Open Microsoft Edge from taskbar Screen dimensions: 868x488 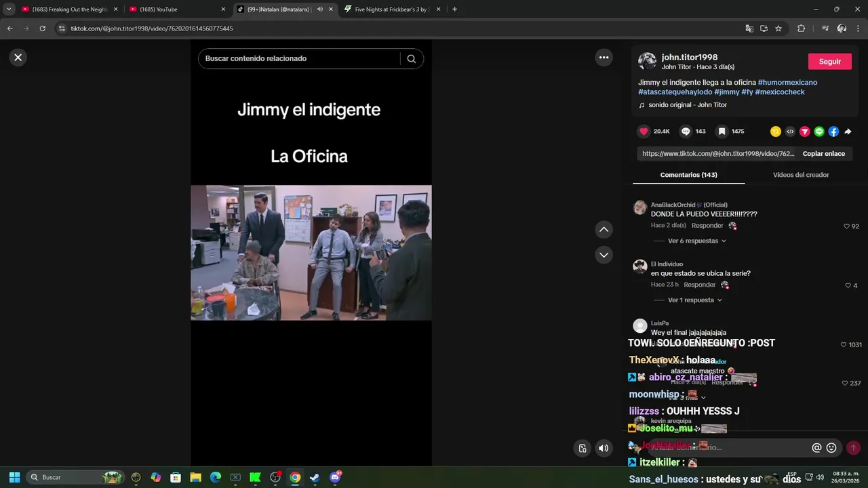pyautogui.click(x=216, y=477)
